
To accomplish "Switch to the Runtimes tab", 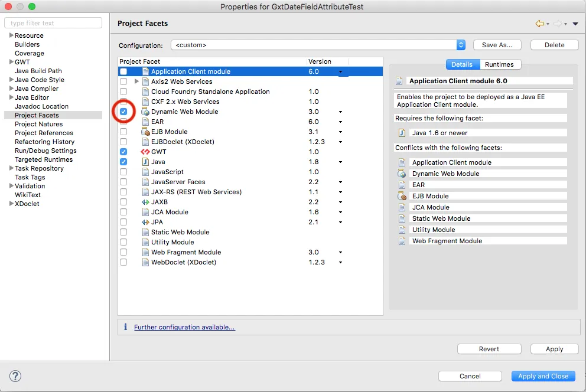I will pos(500,64).
